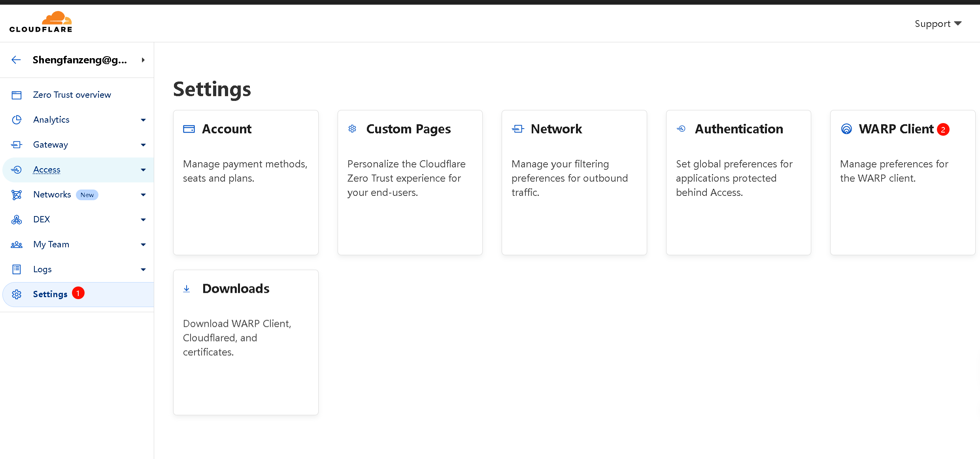Click the back arrow beside the account name
This screenshot has width=980, height=459.
(16, 60)
